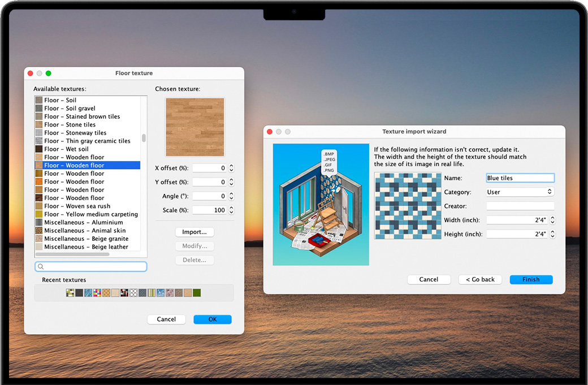Click the Scale percentage stepper
The width and height of the screenshot is (588, 385).
pyautogui.click(x=231, y=210)
